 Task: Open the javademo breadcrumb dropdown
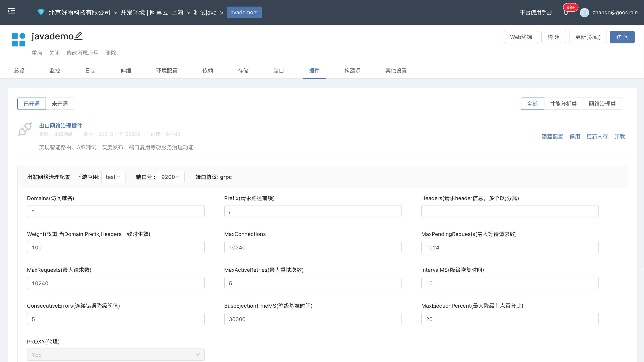(244, 12)
